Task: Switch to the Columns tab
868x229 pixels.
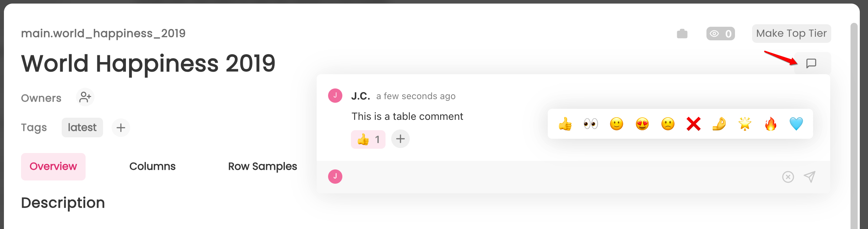Action: tap(152, 167)
